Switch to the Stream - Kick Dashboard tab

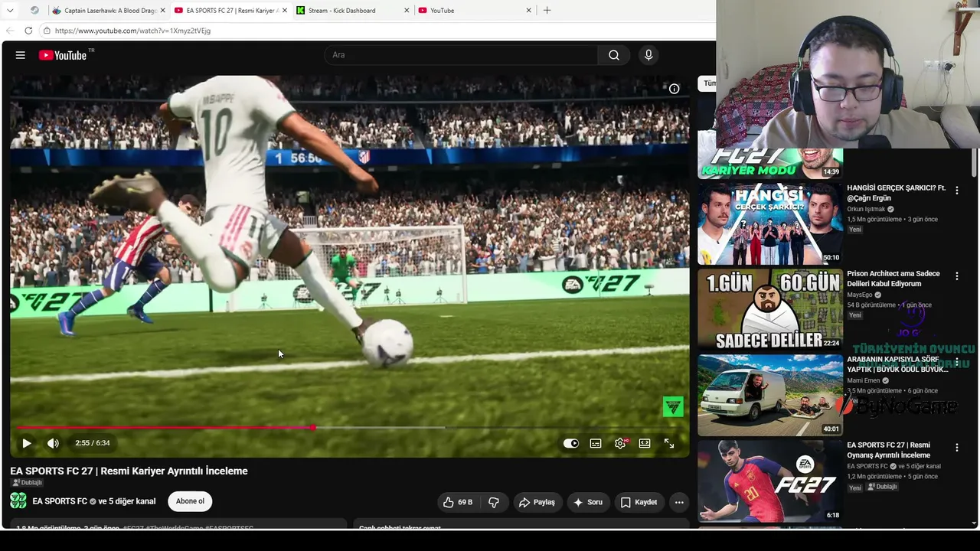click(x=351, y=11)
